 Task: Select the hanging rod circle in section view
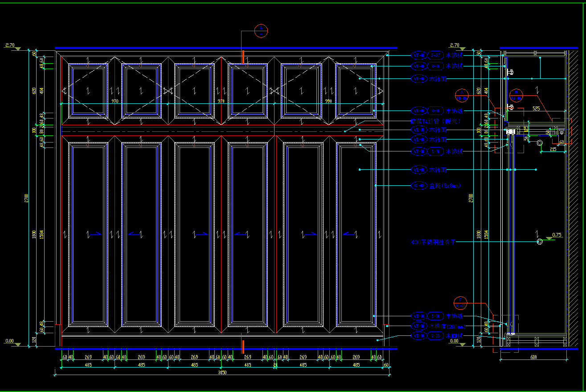[540, 242]
